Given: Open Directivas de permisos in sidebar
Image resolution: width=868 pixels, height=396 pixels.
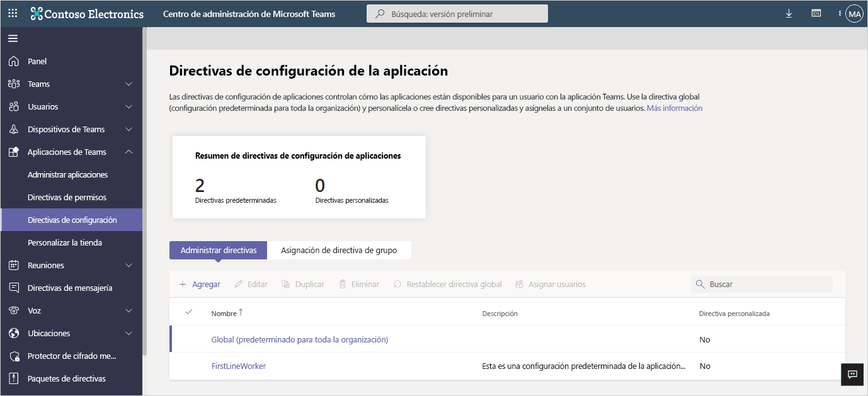Looking at the screenshot, I should (x=67, y=197).
